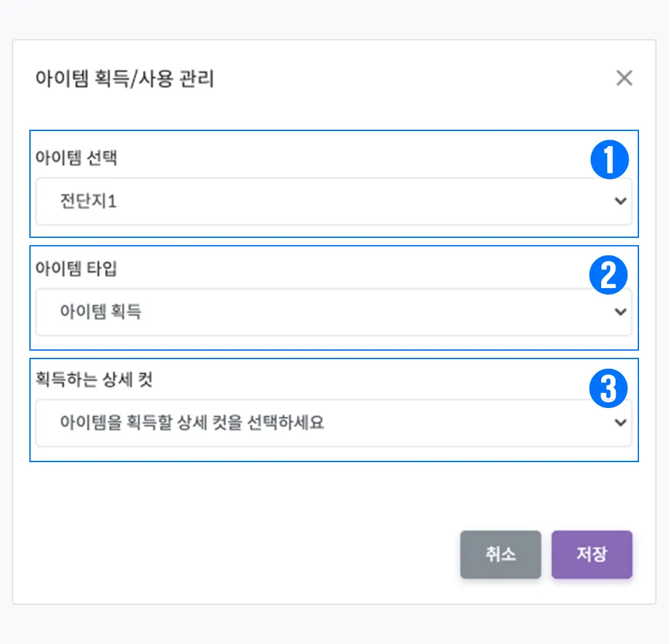The image size is (669, 644).
Task: Click the selected value 아이템 획득
Action: [x=100, y=312]
